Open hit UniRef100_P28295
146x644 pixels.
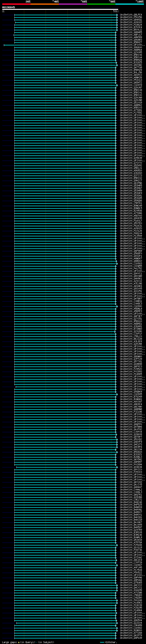tap(131, 608)
